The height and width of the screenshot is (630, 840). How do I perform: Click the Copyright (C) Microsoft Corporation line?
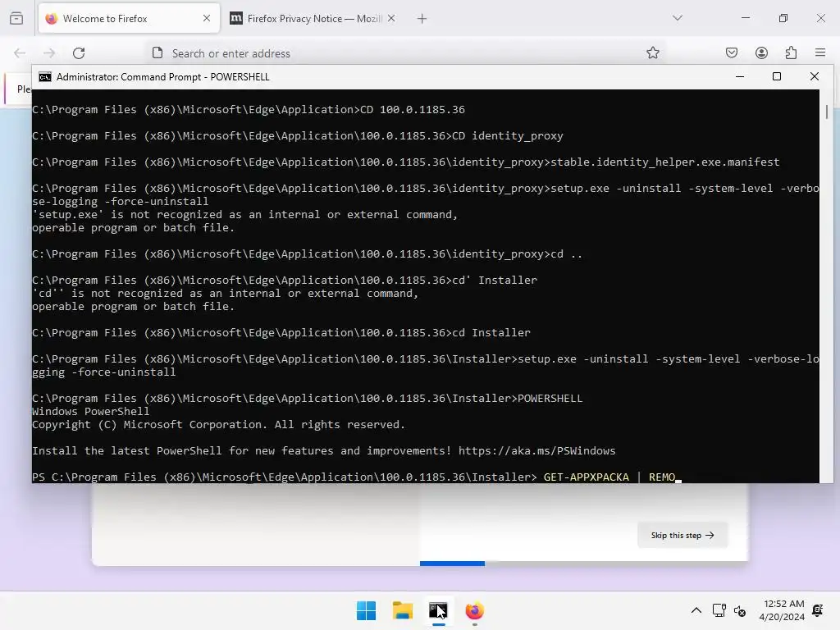pyautogui.click(x=218, y=425)
